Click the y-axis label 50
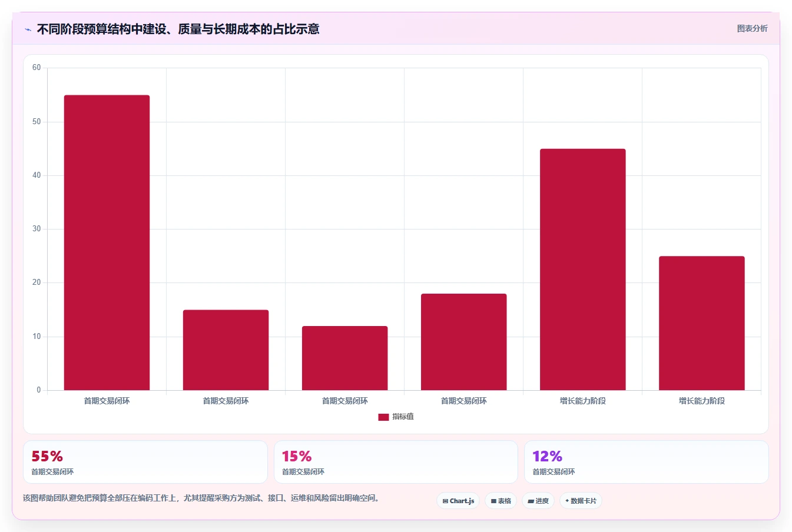Viewport: 792px width, 532px height. pyautogui.click(x=37, y=122)
